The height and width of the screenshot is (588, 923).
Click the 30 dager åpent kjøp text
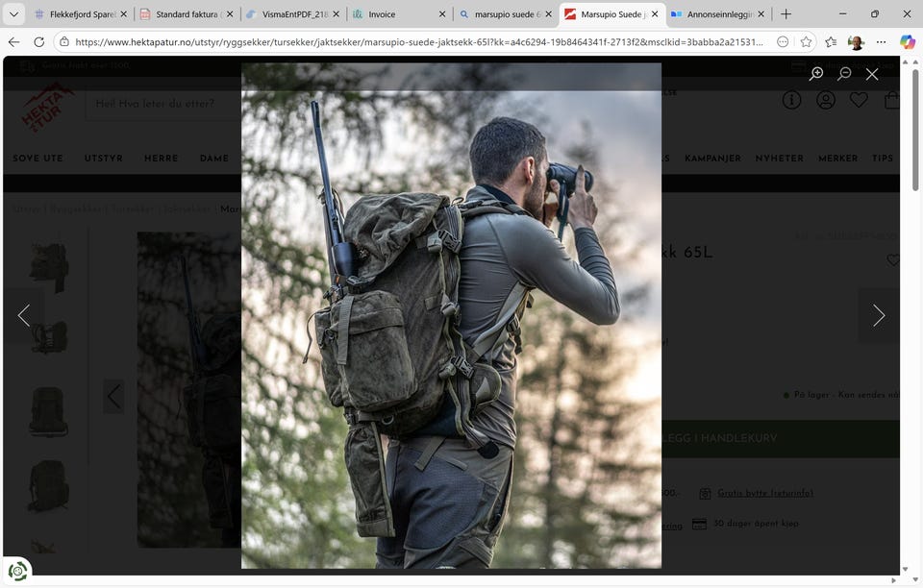[756, 523]
